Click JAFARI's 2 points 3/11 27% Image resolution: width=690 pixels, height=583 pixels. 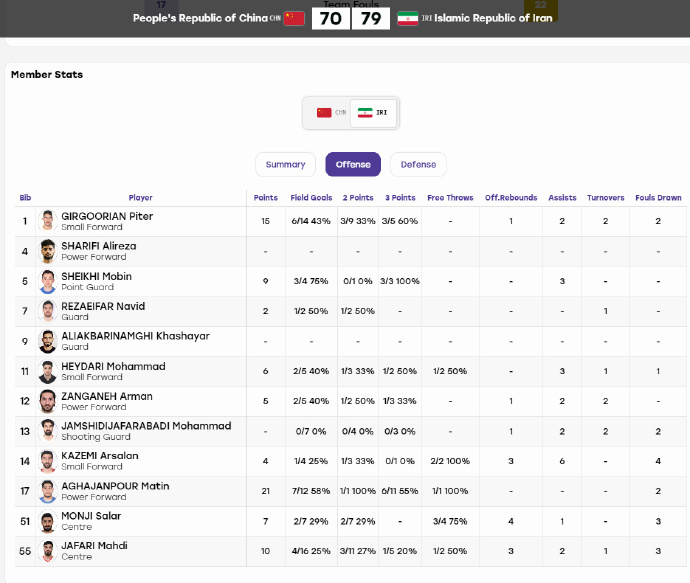coord(358,551)
